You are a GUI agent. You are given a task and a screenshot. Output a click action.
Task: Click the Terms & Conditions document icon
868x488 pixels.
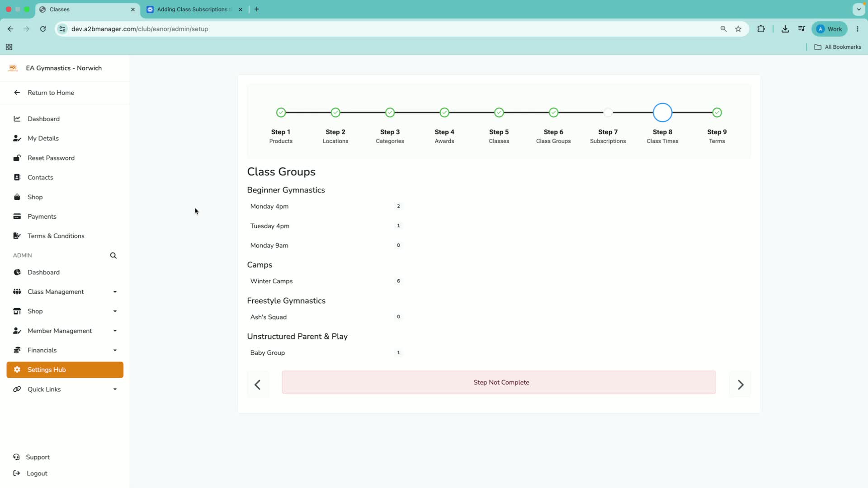17,236
